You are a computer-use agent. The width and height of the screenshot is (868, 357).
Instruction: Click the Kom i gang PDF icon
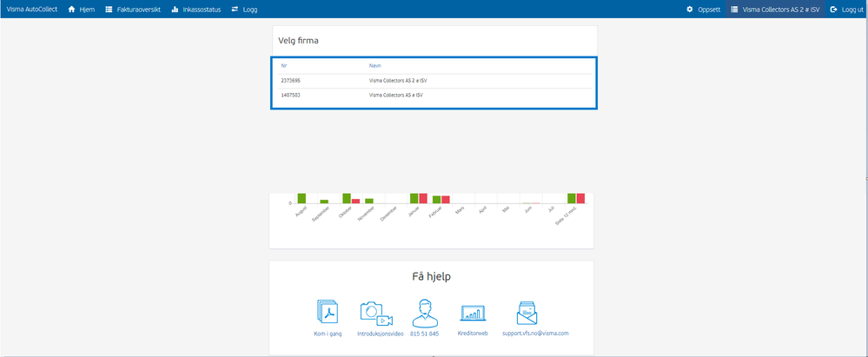pos(328,312)
